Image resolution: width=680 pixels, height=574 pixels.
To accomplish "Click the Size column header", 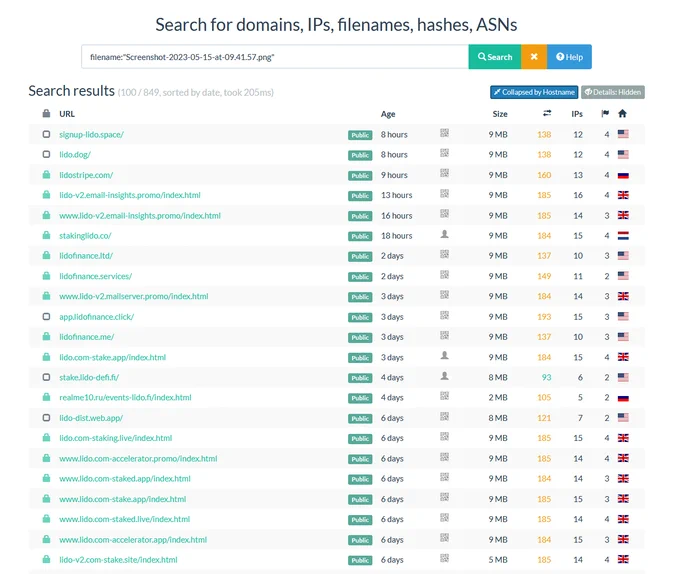I will 500,114.
